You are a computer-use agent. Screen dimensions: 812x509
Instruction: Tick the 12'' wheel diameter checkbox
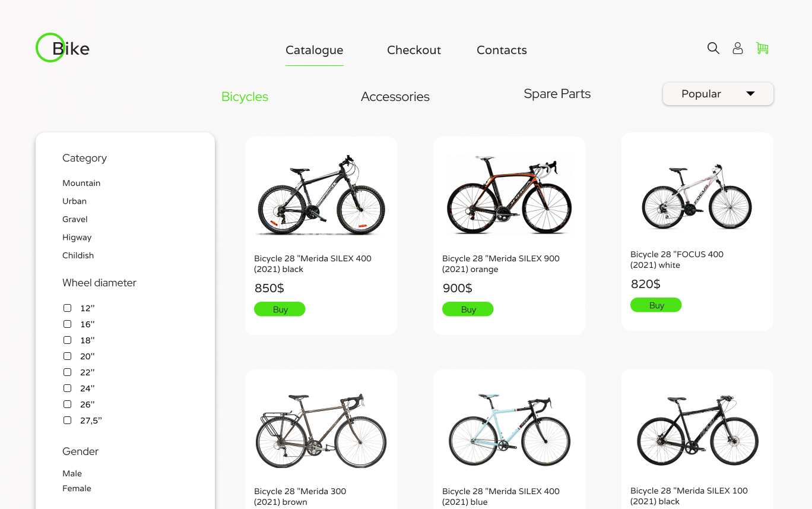point(68,308)
